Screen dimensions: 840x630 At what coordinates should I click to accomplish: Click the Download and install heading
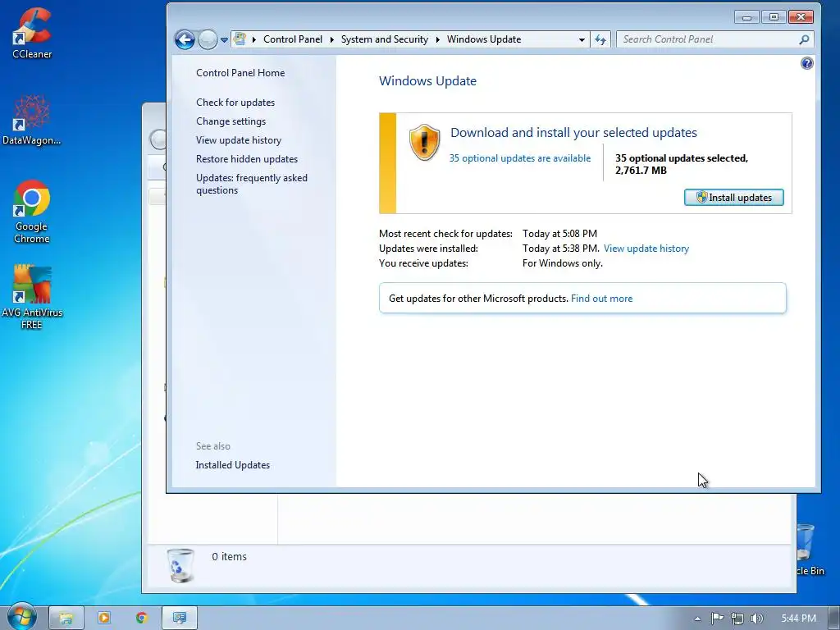[x=573, y=132]
